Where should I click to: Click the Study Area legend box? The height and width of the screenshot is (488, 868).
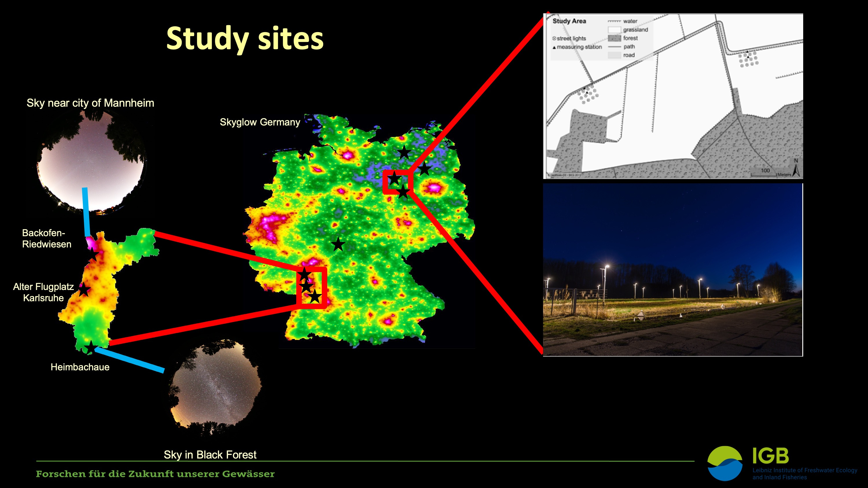point(602,38)
